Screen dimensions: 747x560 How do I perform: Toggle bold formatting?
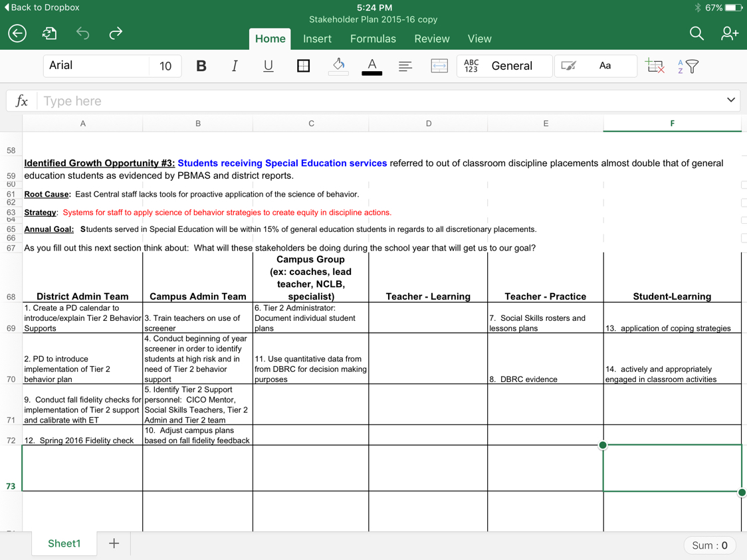coord(201,66)
